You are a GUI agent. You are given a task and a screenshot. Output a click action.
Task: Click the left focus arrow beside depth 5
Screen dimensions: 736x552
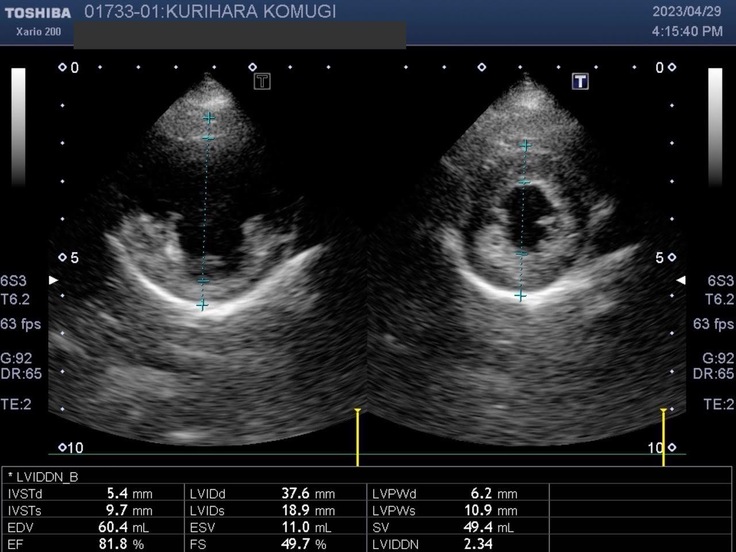[54, 281]
